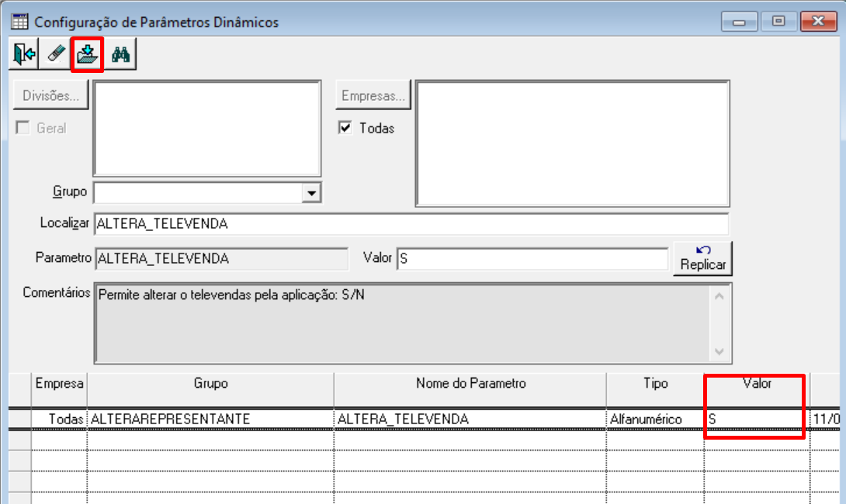Image resolution: width=846 pixels, height=504 pixels.
Task: Maximize the Configuração de Parâmetros window
Action: [x=778, y=22]
